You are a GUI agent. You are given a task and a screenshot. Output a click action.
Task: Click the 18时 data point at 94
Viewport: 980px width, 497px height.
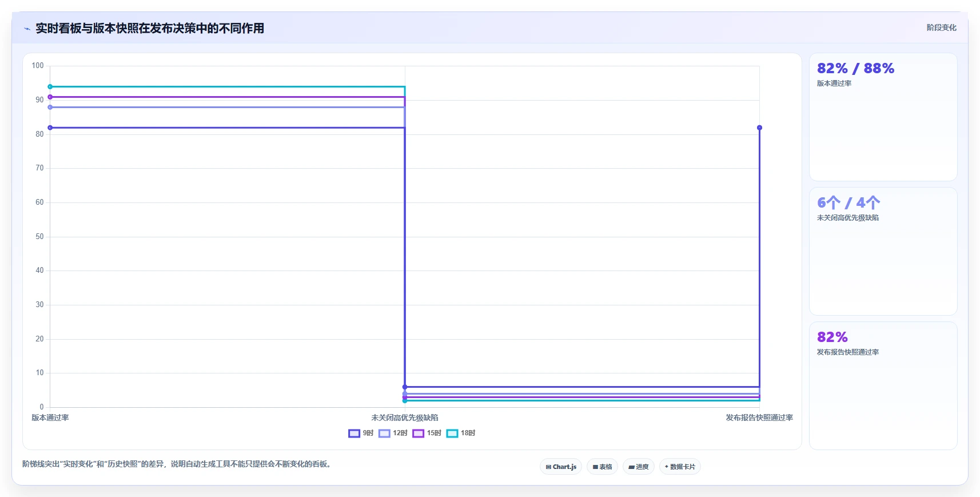50,87
